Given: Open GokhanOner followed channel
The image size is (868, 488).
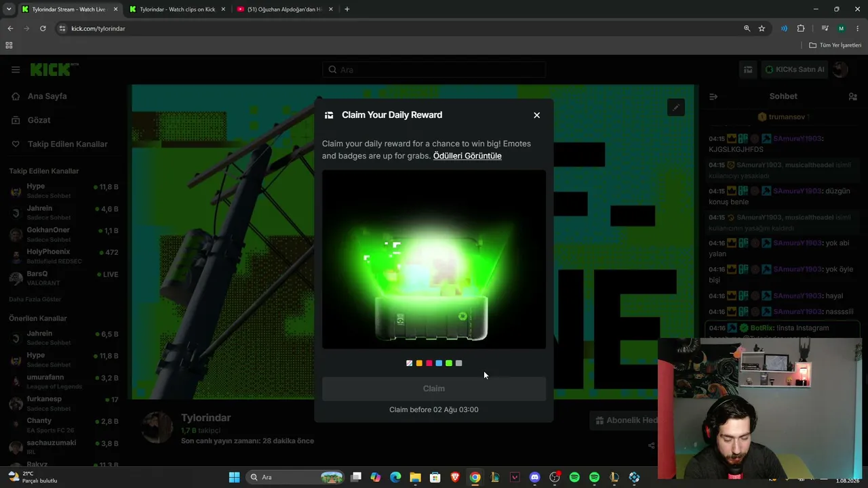Looking at the screenshot, I should 64,234.
